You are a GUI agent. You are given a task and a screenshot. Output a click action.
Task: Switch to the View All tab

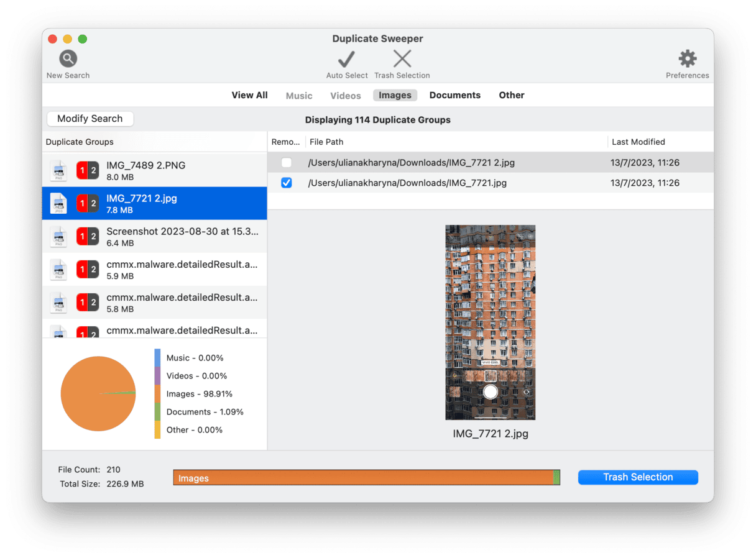[x=249, y=95]
